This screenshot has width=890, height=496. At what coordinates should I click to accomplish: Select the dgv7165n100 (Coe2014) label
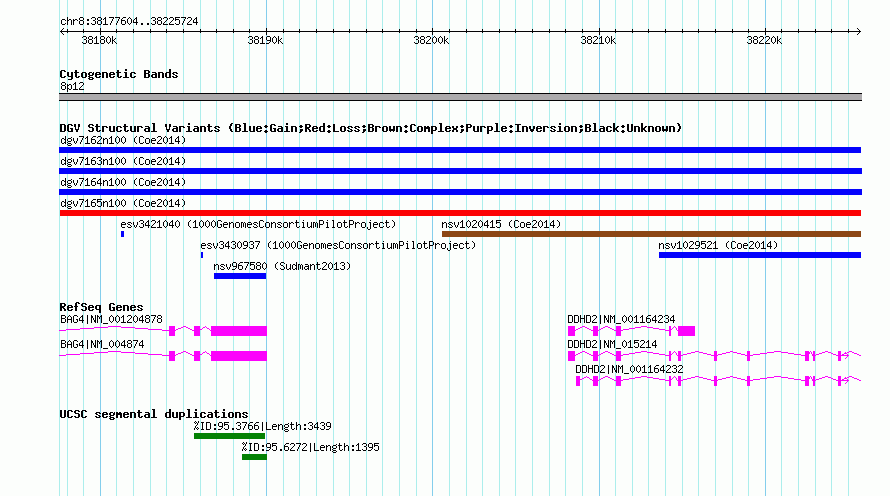[123, 203]
